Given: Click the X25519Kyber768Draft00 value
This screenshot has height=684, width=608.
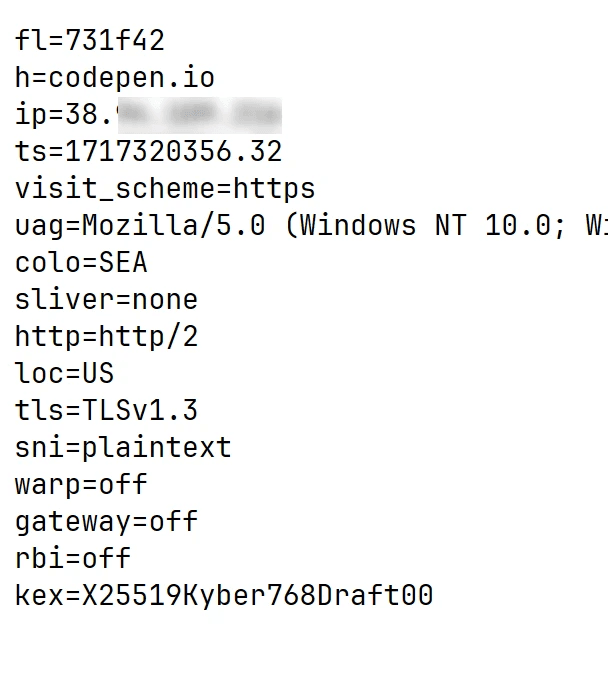Looking at the screenshot, I should [x=257, y=596].
